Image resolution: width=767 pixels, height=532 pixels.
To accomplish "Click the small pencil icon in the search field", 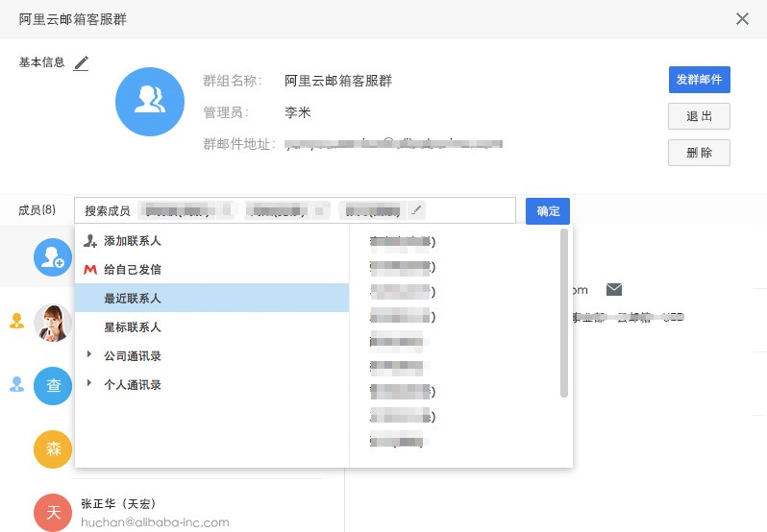I will 416,210.
